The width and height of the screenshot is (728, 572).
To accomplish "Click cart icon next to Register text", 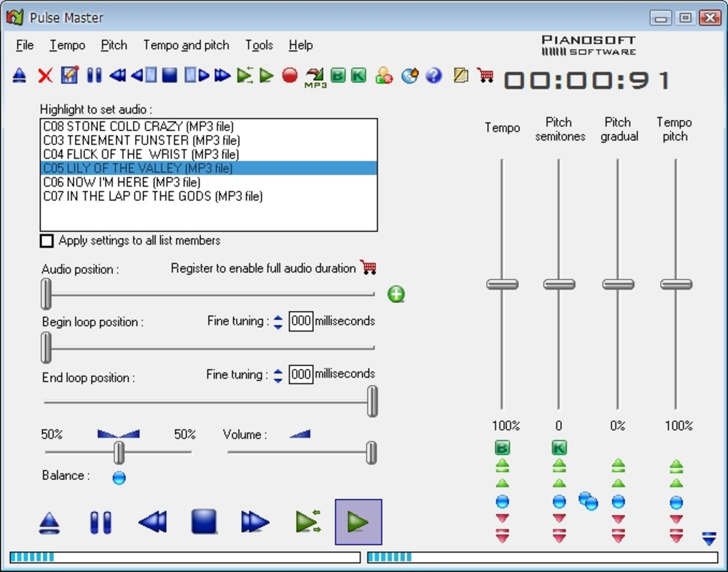I will click(x=368, y=267).
